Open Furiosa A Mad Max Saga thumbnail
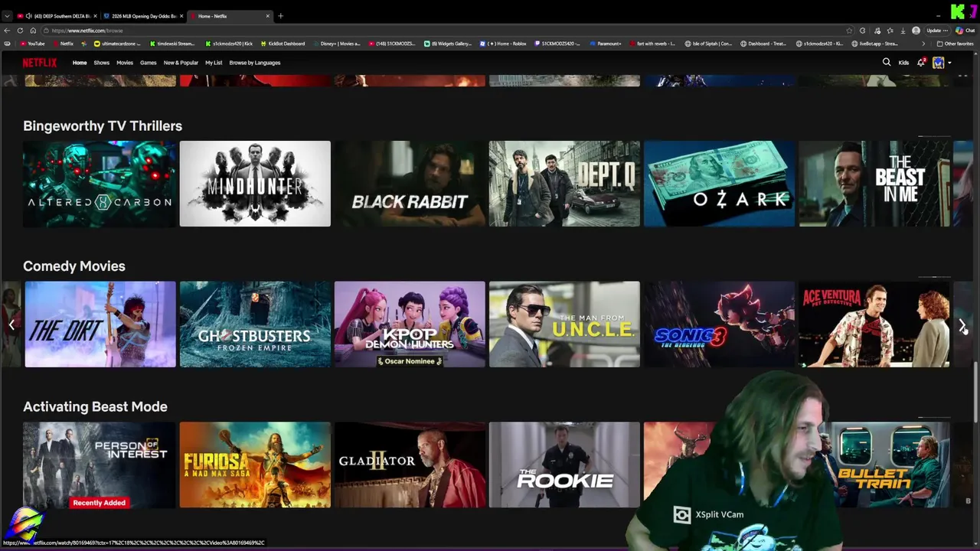 [255, 465]
